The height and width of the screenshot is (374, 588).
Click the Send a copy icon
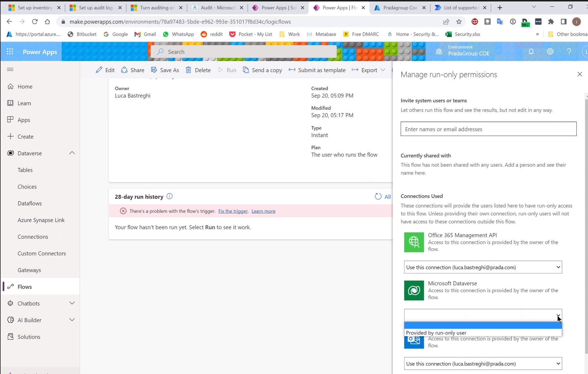coord(246,70)
